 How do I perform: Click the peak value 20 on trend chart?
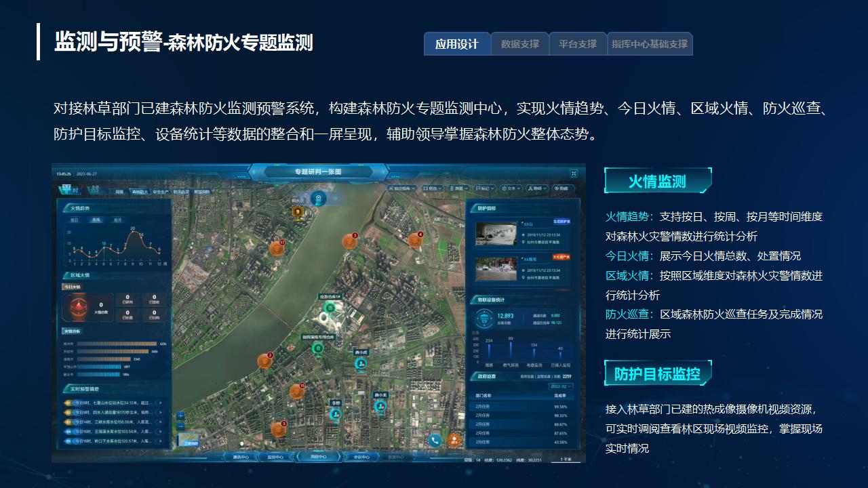click(x=132, y=228)
